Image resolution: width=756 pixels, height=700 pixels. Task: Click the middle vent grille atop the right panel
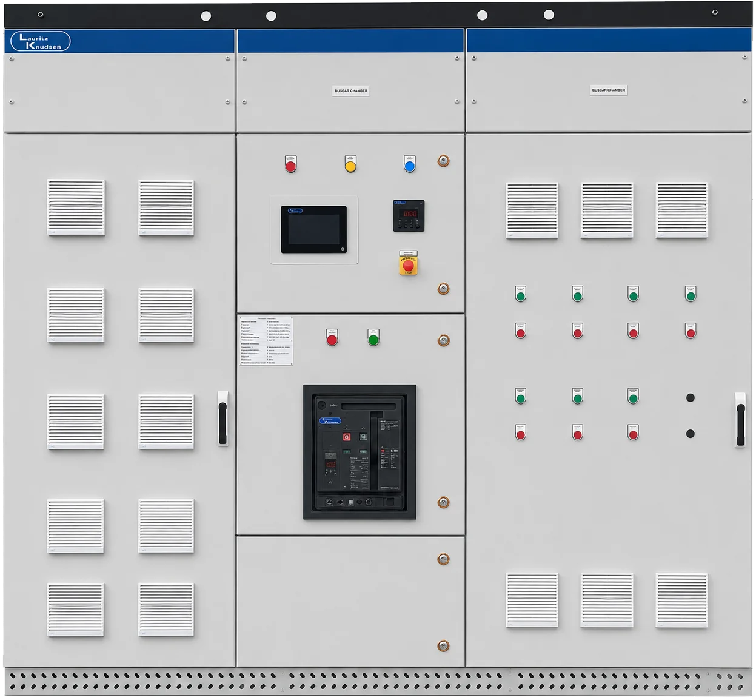point(607,210)
